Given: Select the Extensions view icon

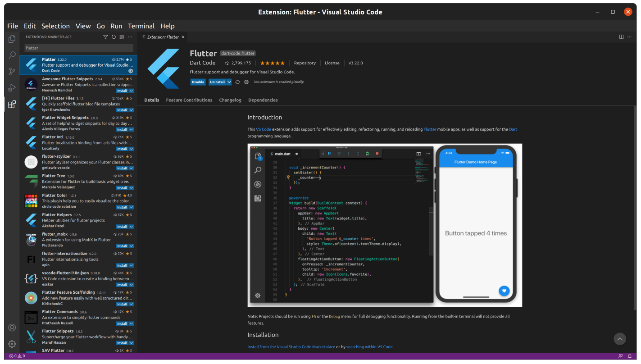Looking at the screenshot, I should [x=12, y=104].
